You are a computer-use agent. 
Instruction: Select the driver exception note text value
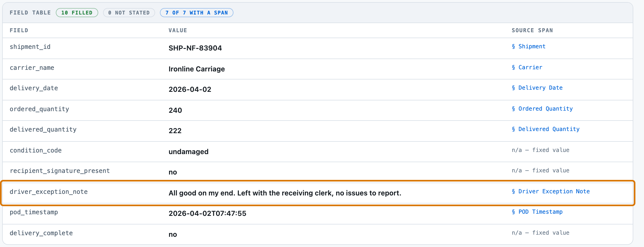285,193
